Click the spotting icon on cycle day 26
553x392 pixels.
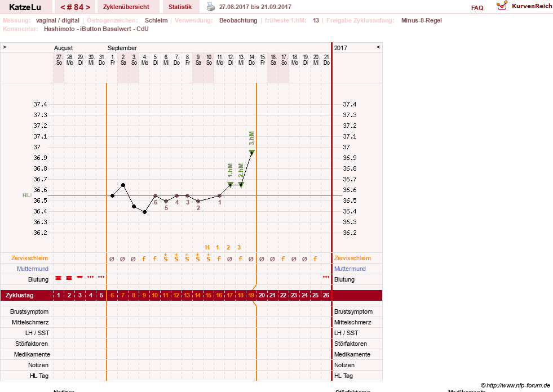[326, 277]
